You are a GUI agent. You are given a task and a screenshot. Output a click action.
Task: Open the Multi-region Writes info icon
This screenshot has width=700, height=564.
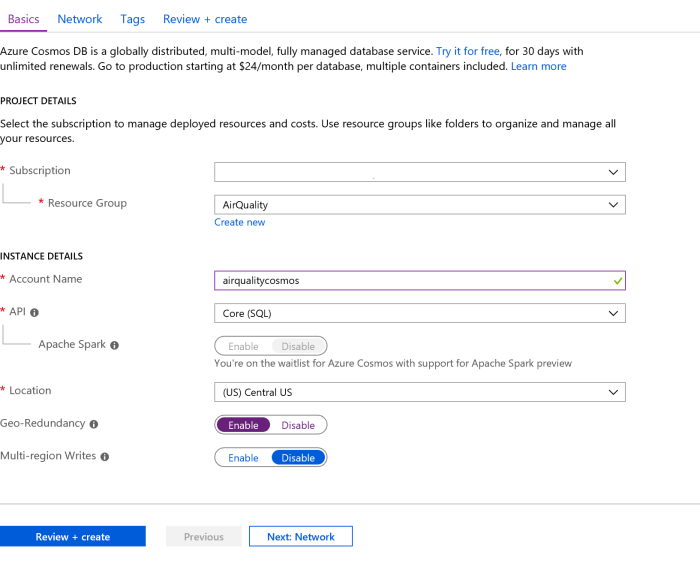pos(104,457)
